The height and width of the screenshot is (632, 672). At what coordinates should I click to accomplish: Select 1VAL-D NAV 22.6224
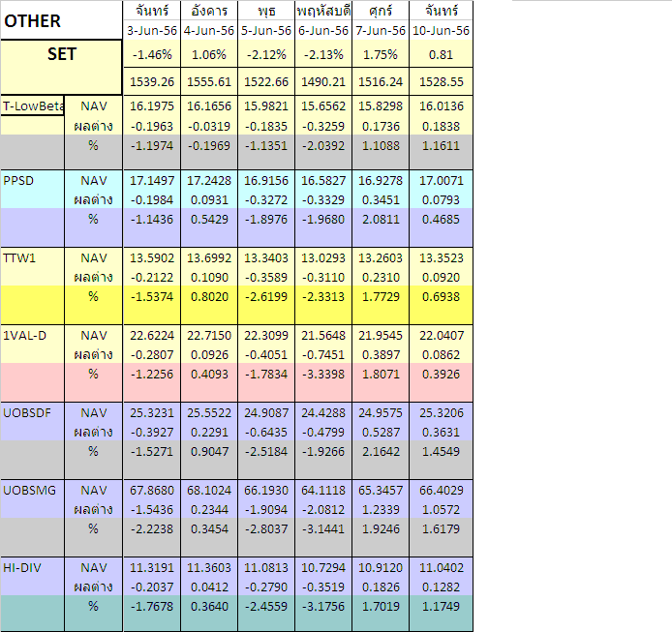[x=152, y=336]
